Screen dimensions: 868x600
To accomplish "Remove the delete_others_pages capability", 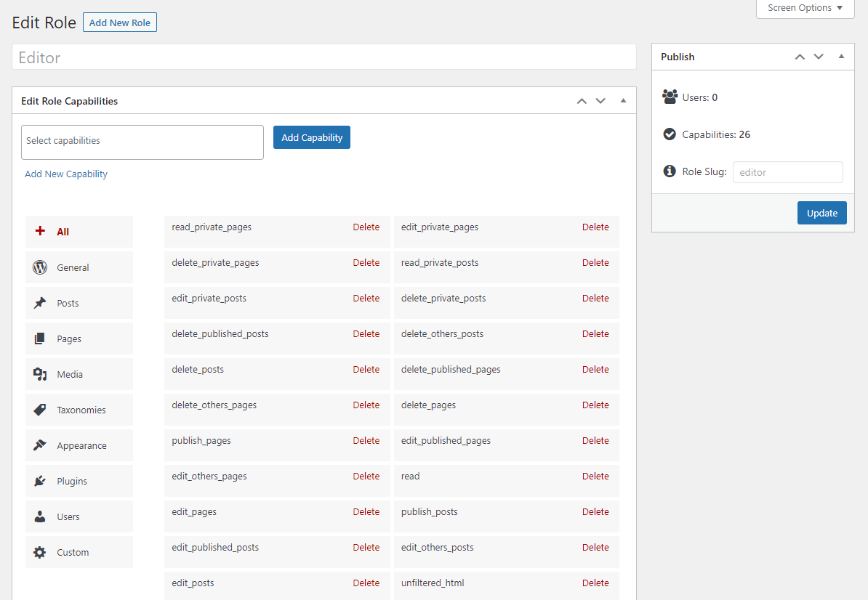I will (366, 405).
